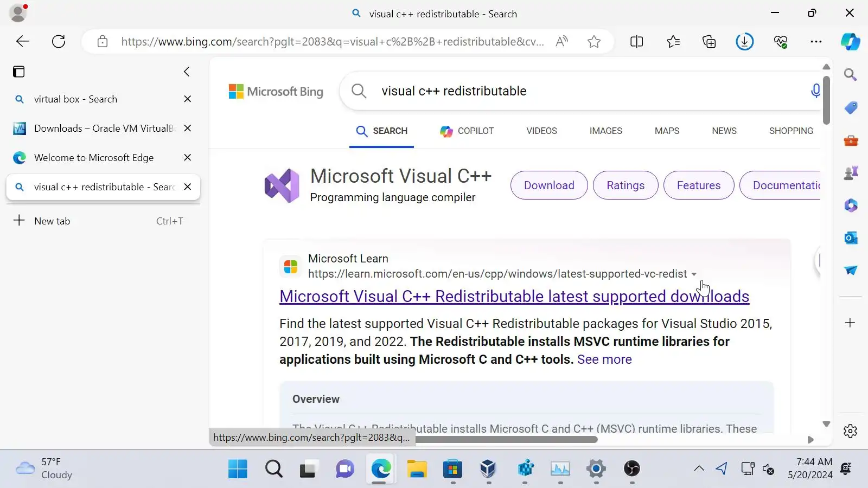Open a New tab
Viewport: 868px width, 488px height.
point(103,221)
